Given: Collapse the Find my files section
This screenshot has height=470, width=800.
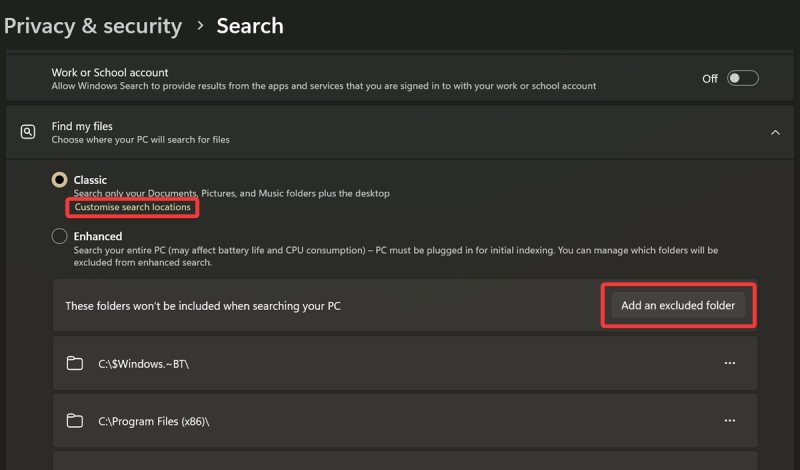Looking at the screenshot, I should click(774, 132).
